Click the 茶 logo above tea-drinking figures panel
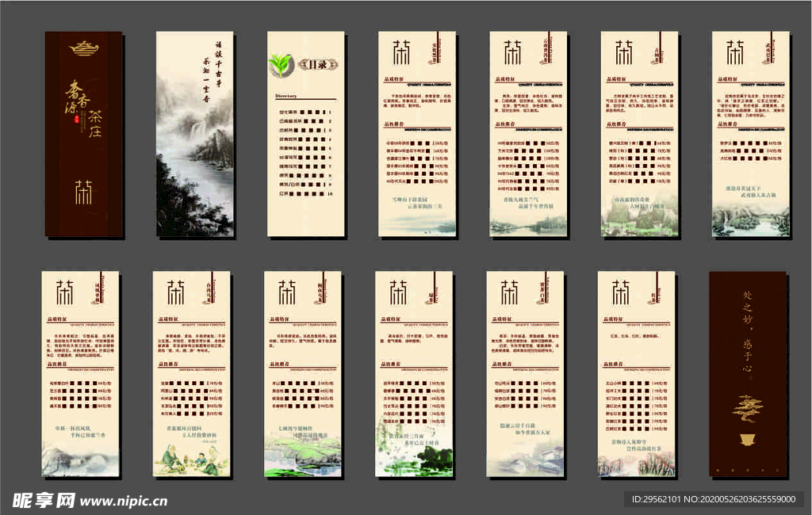 pyautogui.click(x=175, y=292)
